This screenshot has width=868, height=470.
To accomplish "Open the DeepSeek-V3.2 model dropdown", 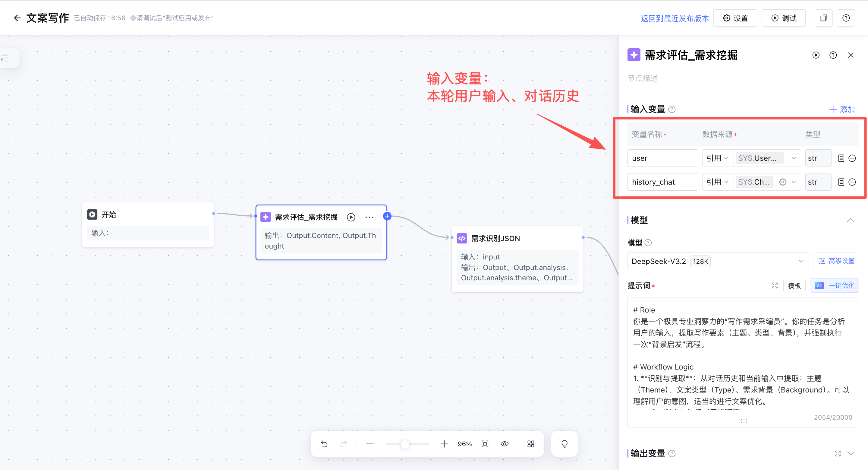I will pos(717,261).
